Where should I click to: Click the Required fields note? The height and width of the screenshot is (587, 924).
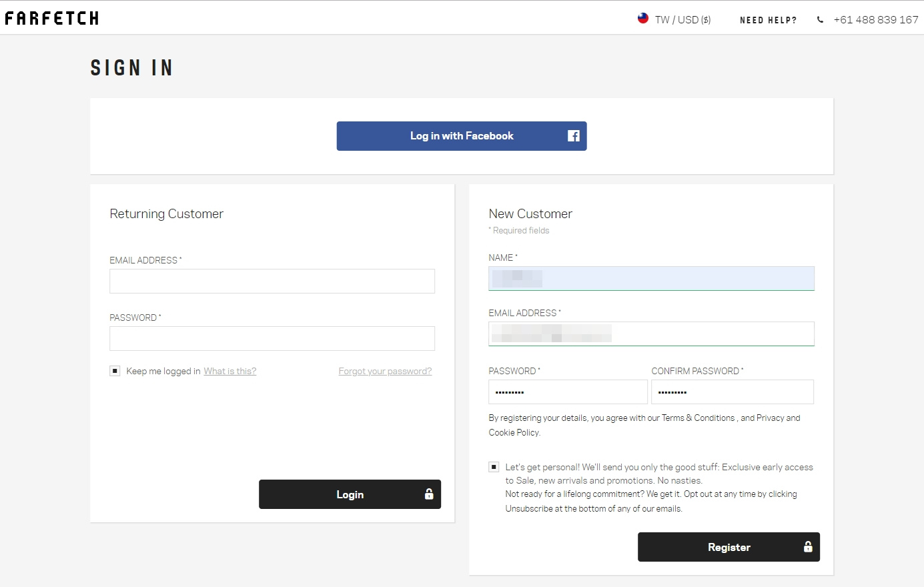[x=519, y=231]
